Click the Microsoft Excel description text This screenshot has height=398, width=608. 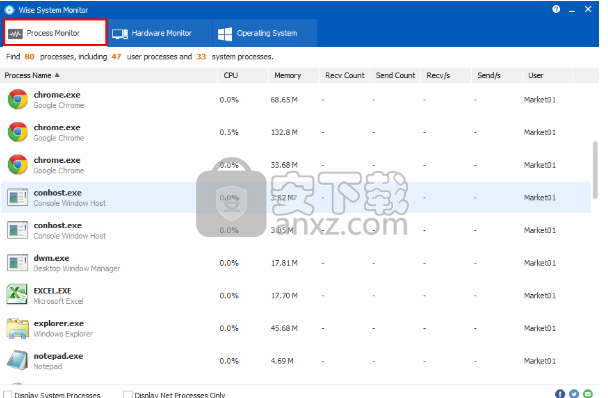click(x=58, y=301)
